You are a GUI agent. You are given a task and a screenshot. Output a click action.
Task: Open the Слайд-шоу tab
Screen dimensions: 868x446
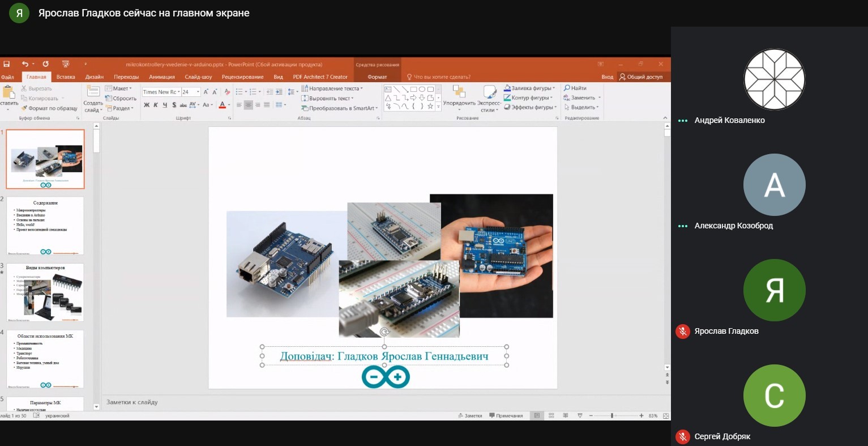pyautogui.click(x=198, y=77)
